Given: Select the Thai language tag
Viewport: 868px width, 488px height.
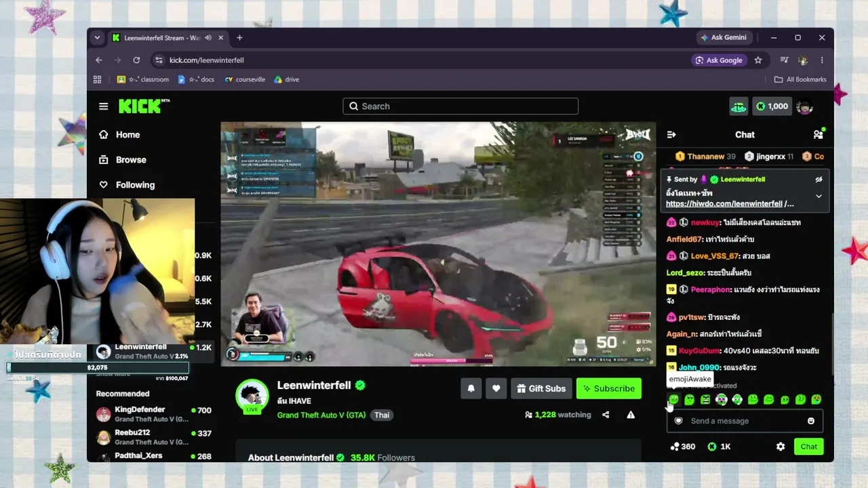Looking at the screenshot, I should 382,415.
